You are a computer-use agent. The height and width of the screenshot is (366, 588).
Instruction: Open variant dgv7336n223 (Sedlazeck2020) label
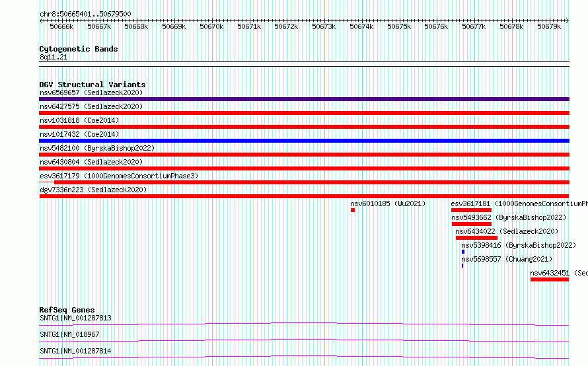(x=93, y=190)
